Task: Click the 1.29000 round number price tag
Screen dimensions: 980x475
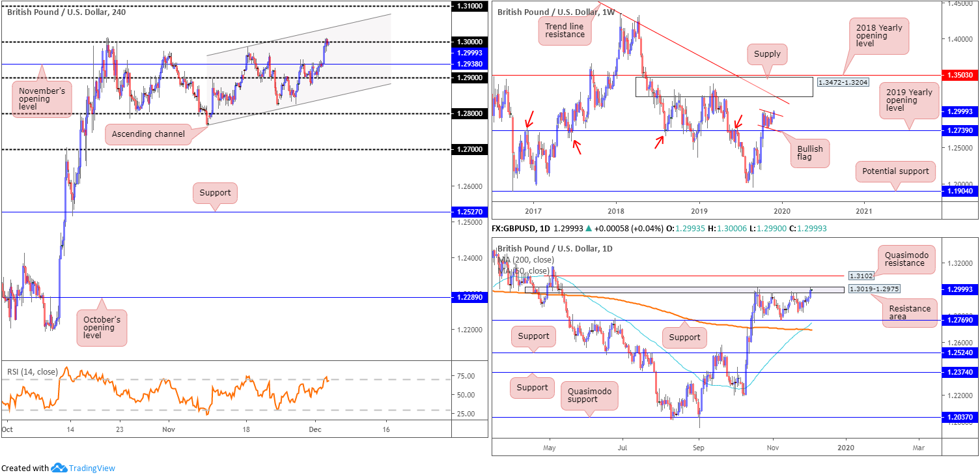Action: pyautogui.click(x=469, y=78)
